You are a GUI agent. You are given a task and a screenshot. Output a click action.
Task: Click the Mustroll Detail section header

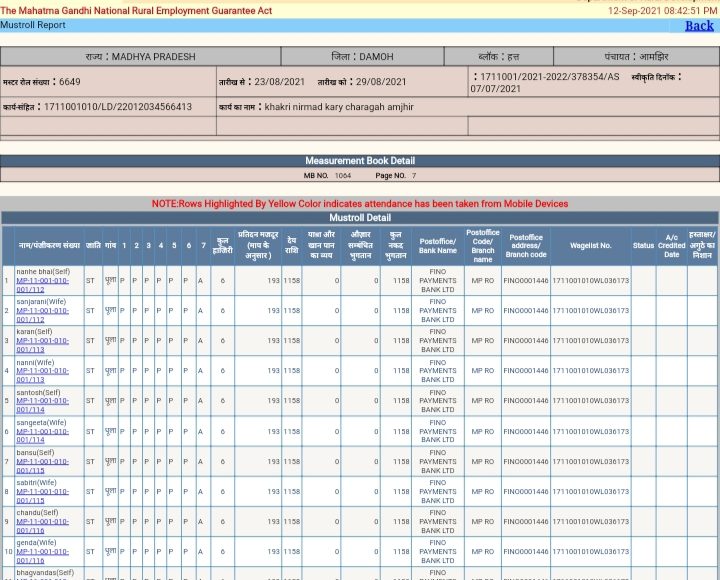tap(360, 218)
